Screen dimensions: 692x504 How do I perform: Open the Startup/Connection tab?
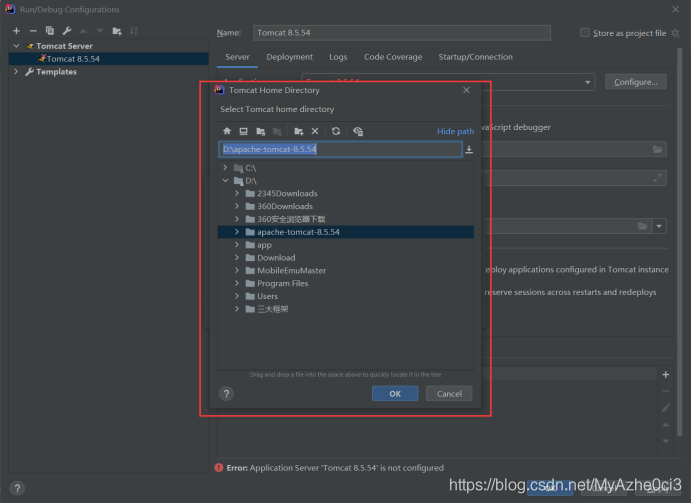(475, 57)
